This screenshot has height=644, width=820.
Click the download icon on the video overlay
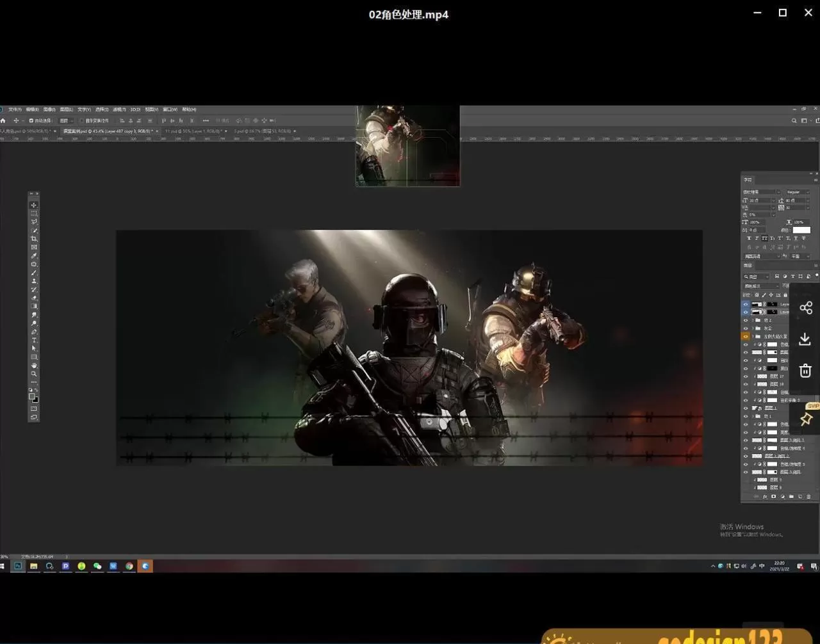tap(805, 339)
